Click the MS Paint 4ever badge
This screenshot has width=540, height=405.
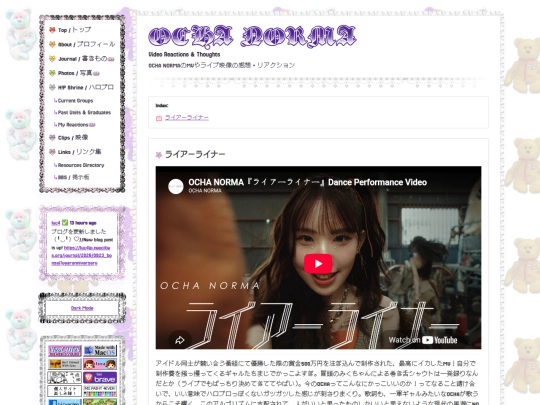[x=100, y=391]
